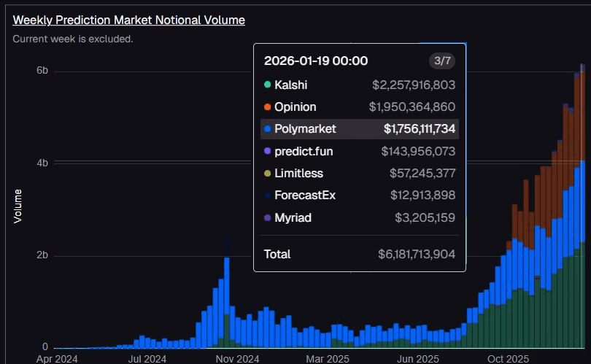Click the dark navy ForecastEx dot
The image size is (591, 364).
point(268,195)
